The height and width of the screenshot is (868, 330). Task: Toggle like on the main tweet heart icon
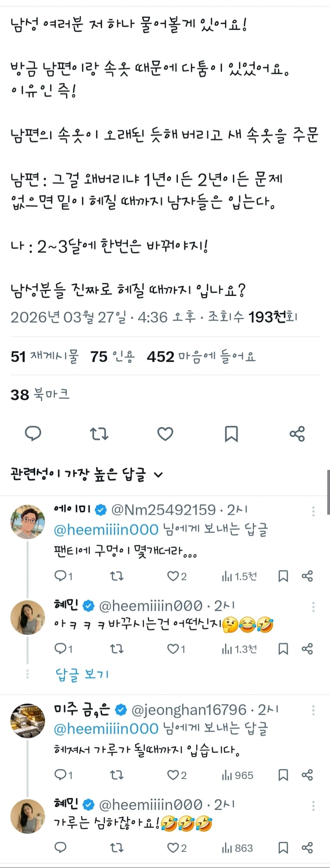click(x=165, y=434)
